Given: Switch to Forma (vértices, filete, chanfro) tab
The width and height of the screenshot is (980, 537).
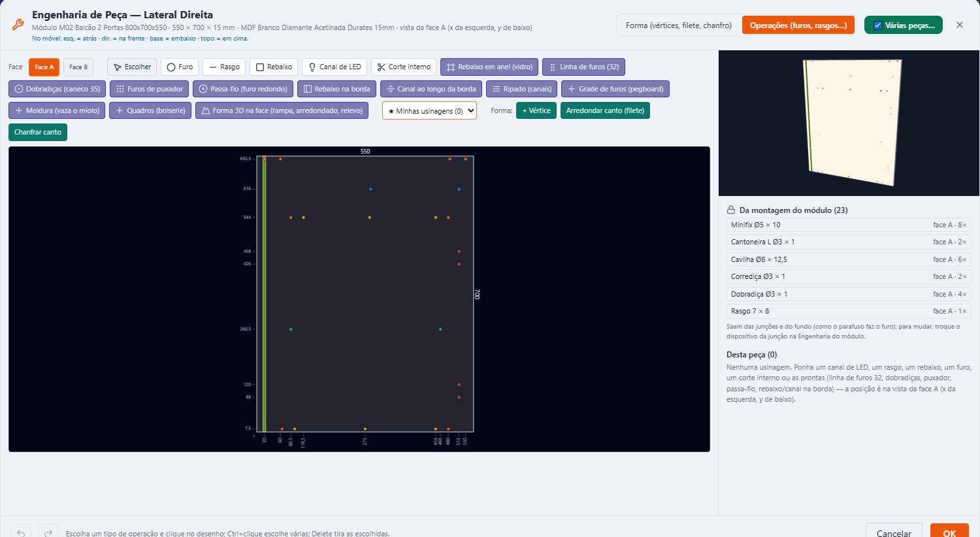Looking at the screenshot, I should point(679,25).
